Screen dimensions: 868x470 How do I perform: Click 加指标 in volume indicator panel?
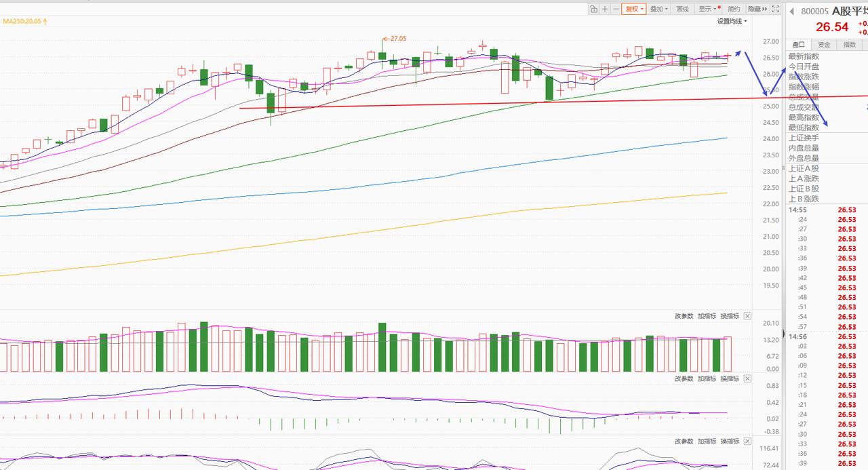[707, 316]
